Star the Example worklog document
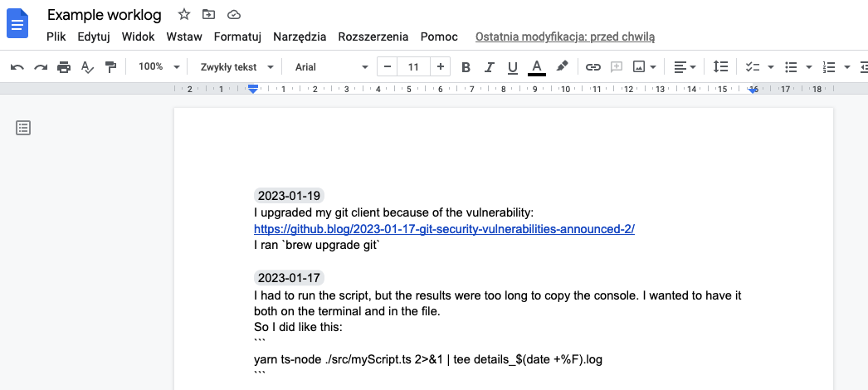 (183, 14)
